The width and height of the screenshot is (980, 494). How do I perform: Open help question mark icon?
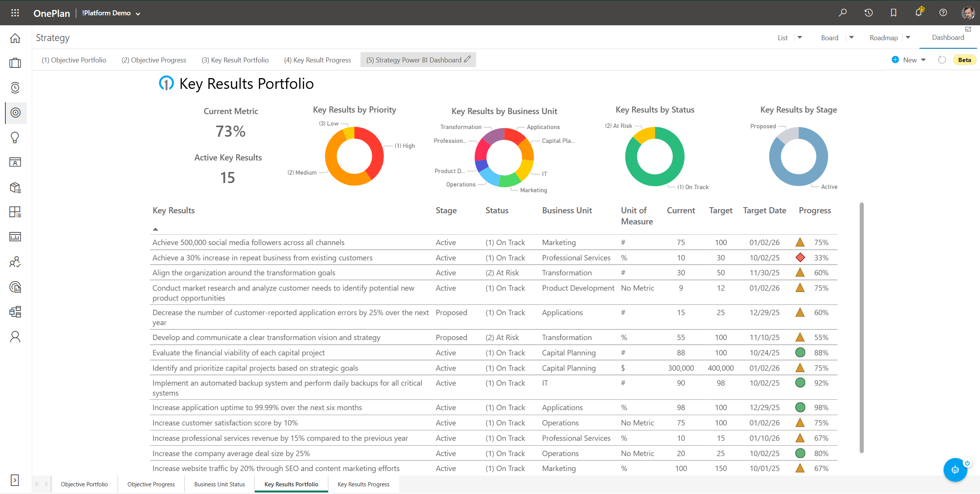(943, 13)
